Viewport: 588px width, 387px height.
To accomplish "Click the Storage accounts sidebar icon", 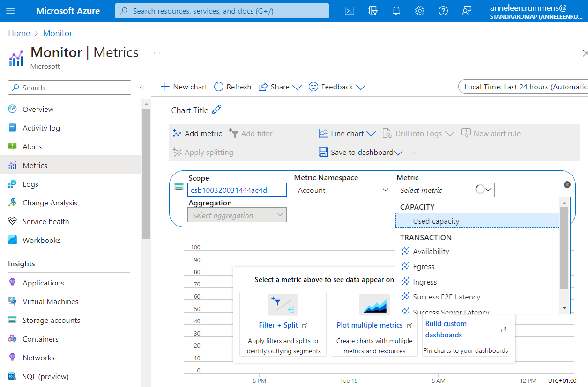I will [x=13, y=320].
